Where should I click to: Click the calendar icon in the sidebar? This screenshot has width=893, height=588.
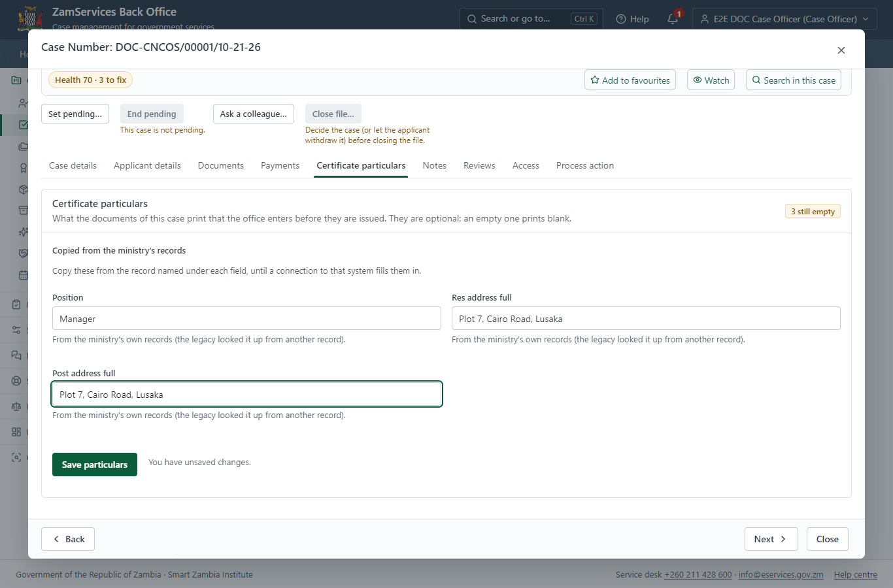[24, 275]
